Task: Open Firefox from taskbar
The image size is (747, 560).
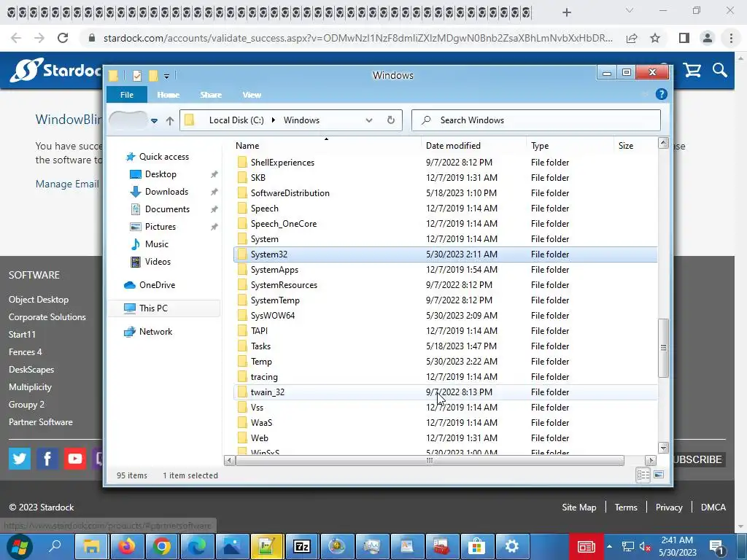Action: (127, 546)
